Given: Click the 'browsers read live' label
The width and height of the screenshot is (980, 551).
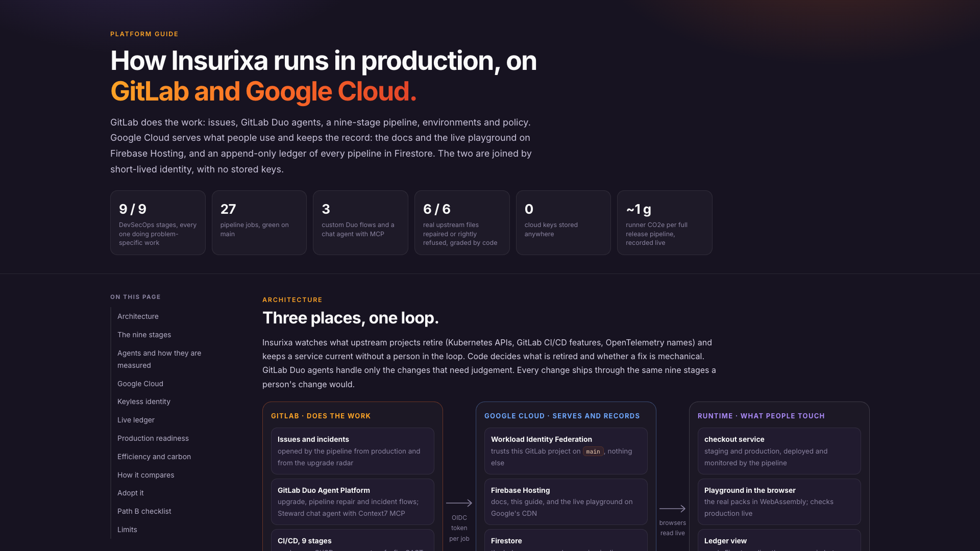Looking at the screenshot, I should coord(672,528).
